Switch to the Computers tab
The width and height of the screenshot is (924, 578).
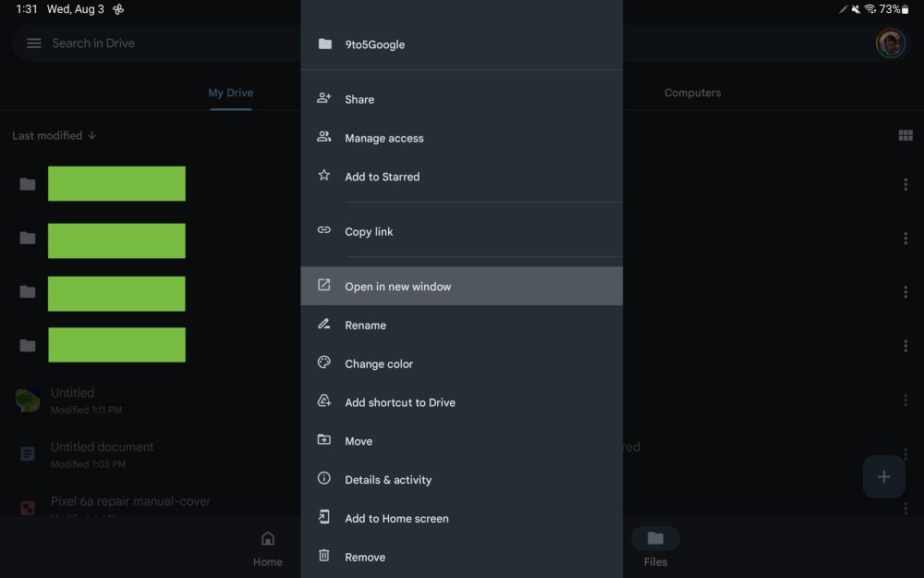point(692,92)
